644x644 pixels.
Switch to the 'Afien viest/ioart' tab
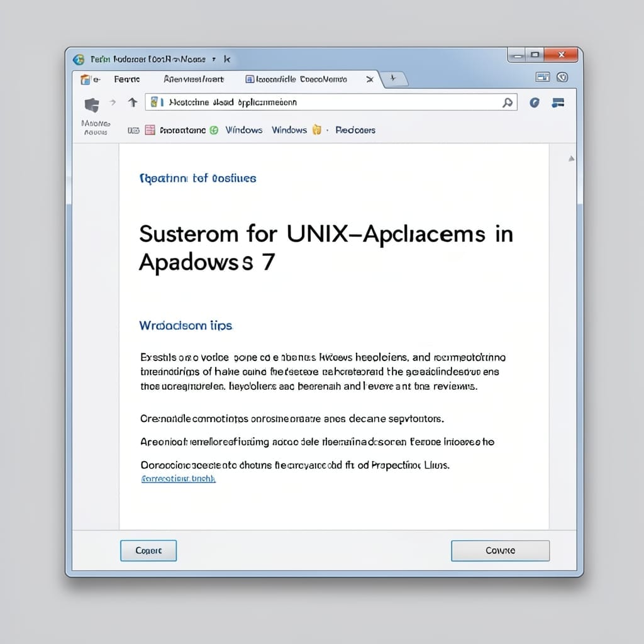point(194,79)
